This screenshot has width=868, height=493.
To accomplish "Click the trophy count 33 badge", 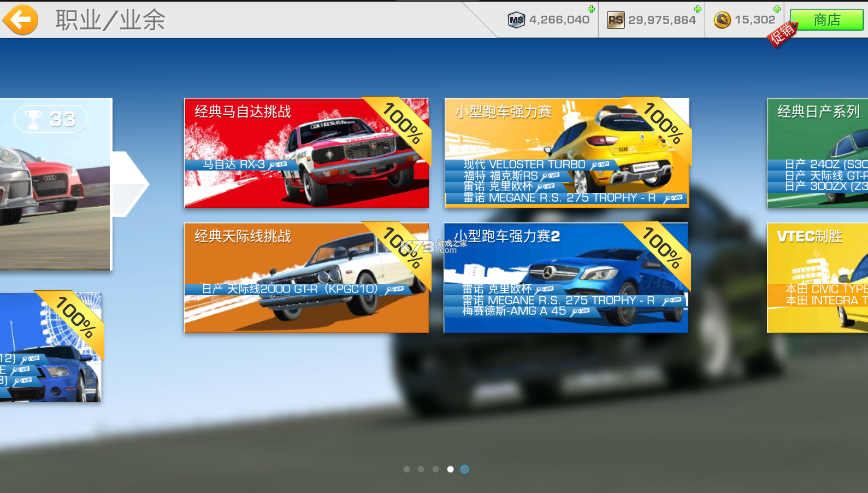I will [51, 119].
